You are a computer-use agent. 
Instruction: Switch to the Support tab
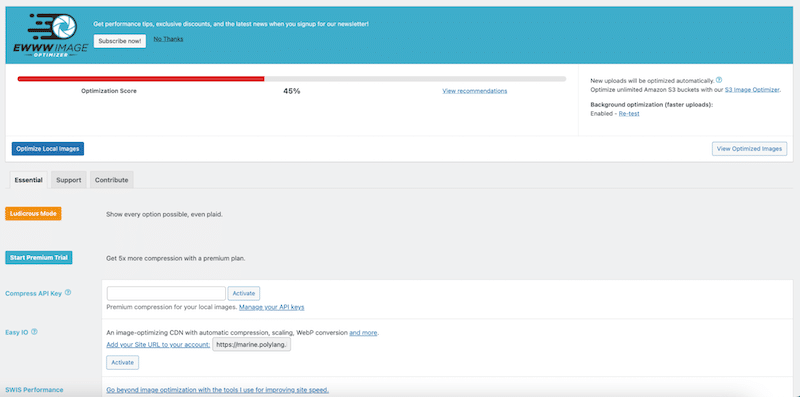69,180
